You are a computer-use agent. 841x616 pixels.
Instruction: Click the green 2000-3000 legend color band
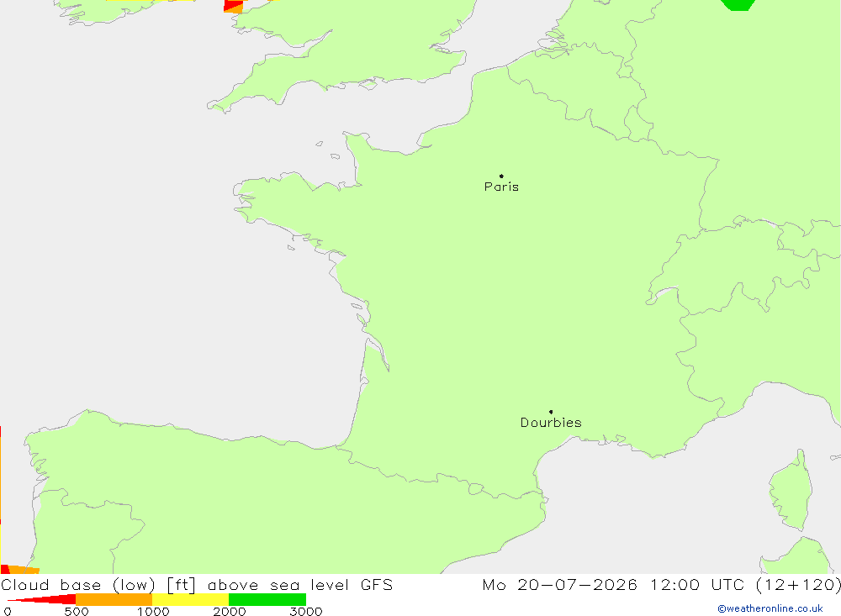coord(267,599)
